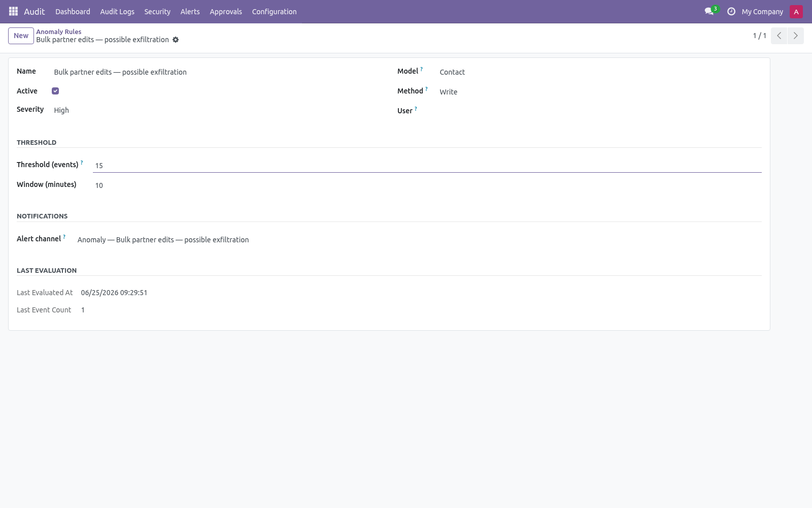
Task: Show Model field help tooltip icon
Action: tap(421, 69)
